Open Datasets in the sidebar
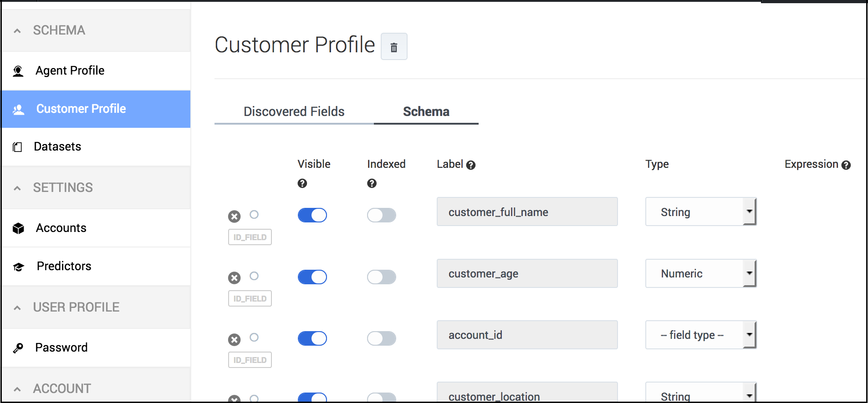Viewport: 868px width, 403px height. coord(57,146)
